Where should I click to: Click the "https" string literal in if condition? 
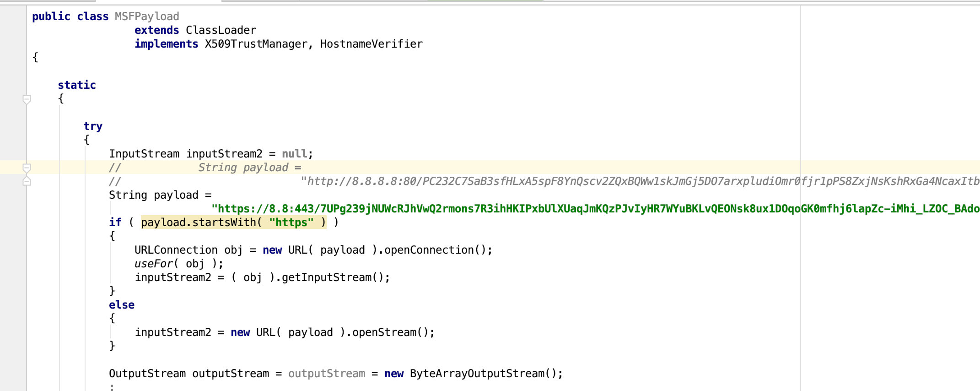291,223
